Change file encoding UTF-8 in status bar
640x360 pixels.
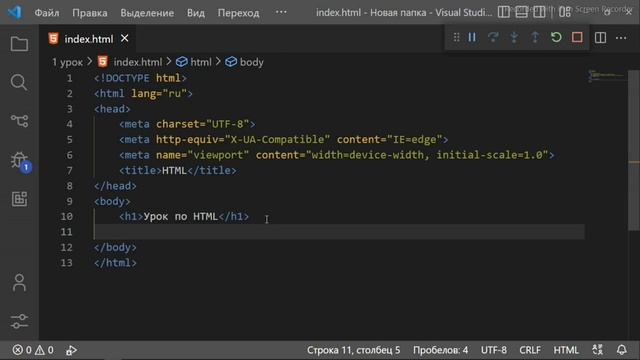(x=493, y=350)
